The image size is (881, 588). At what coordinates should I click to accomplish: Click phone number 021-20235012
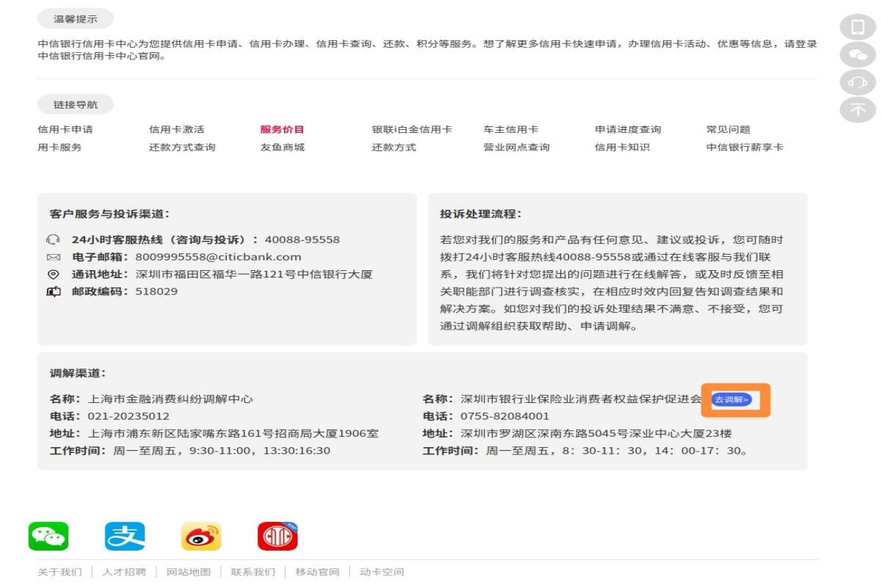(128, 415)
